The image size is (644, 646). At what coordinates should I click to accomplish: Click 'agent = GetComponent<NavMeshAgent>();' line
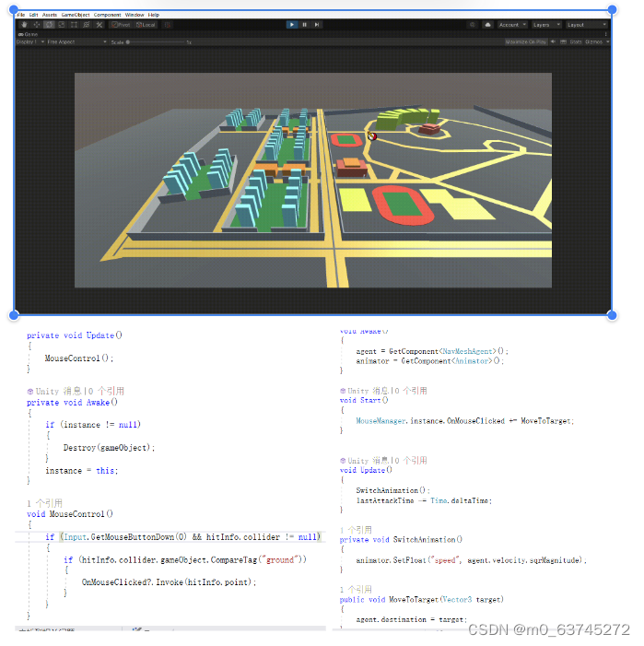point(432,351)
